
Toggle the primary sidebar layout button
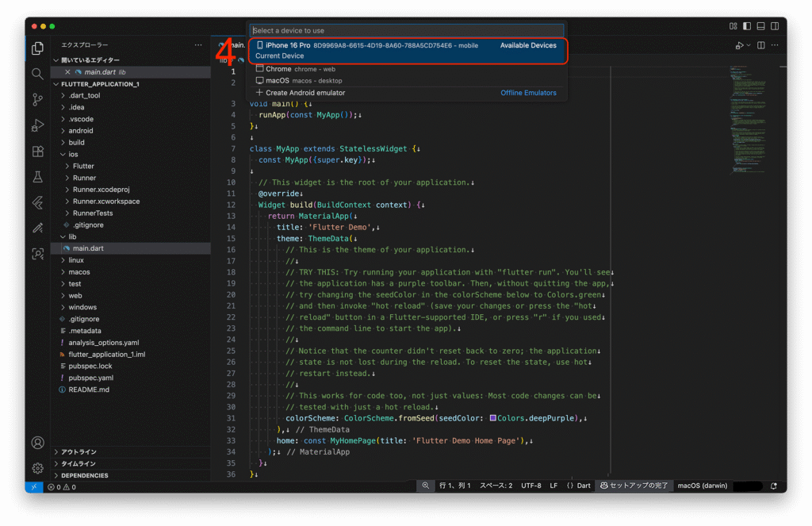(x=747, y=26)
